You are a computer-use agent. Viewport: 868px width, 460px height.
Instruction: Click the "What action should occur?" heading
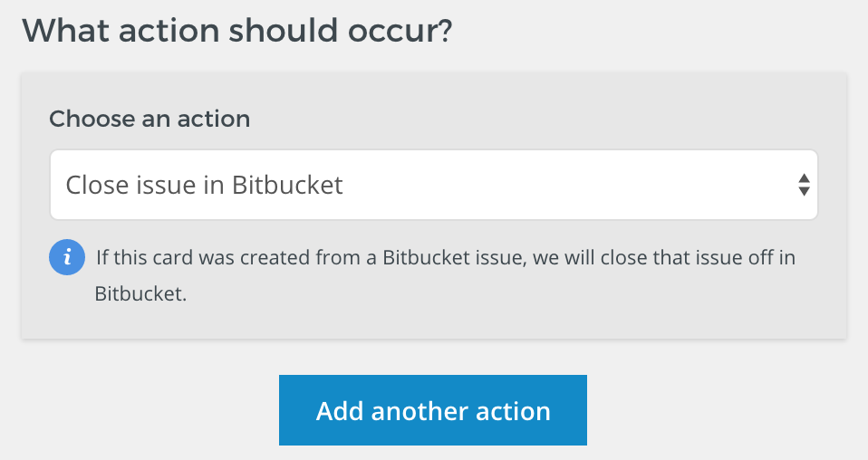[x=236, y=31]
